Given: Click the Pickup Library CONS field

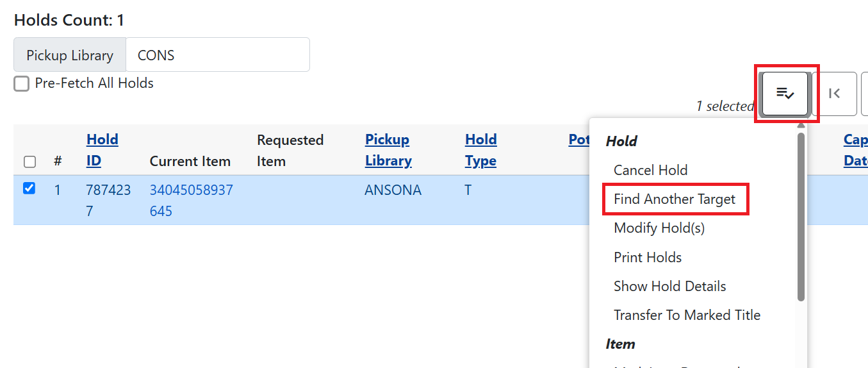Looking at the screenshot, I should pyautogui.click(x=217, y=55).
